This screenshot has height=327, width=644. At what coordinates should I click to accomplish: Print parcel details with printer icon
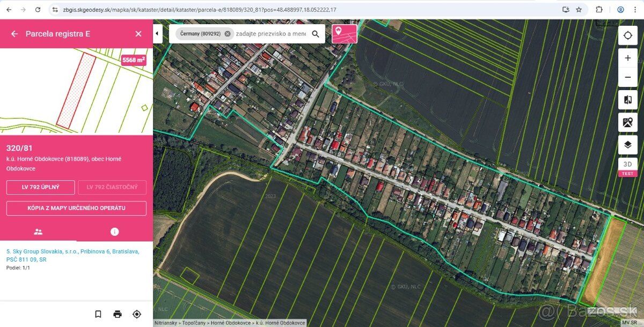[118, 314]
